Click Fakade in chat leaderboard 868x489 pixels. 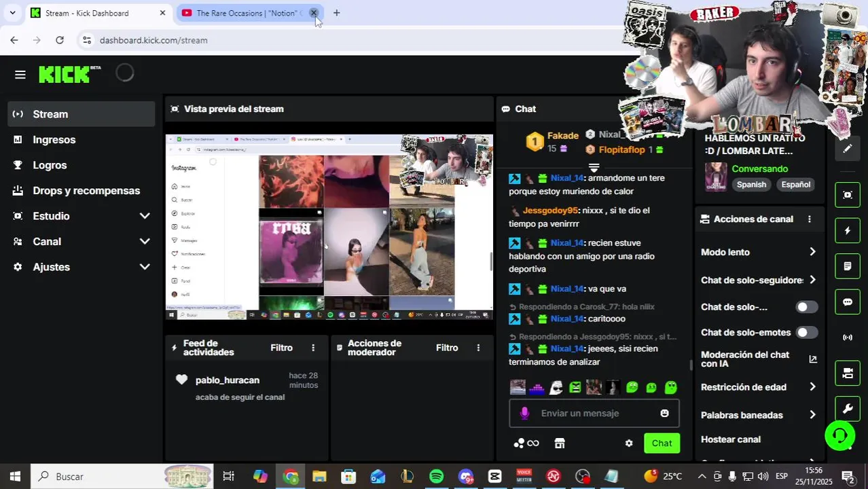pyautogui.click(x=563, y=136)
